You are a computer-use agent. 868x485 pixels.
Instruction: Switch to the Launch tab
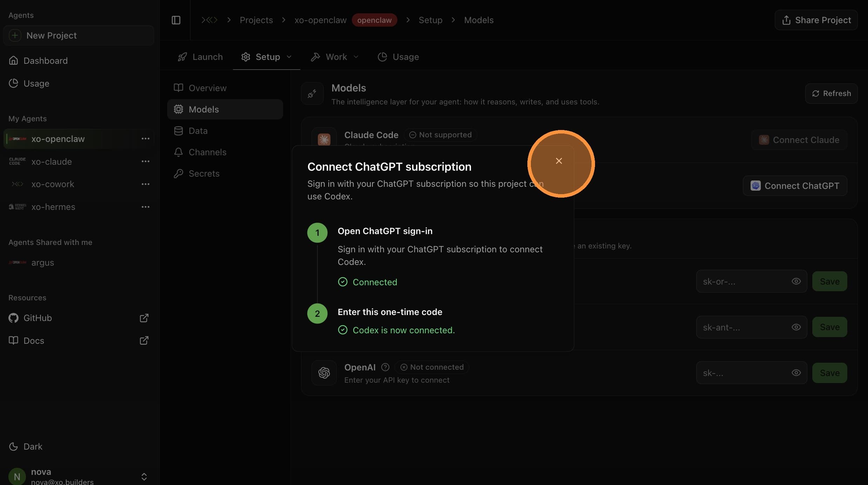(200, 57)
